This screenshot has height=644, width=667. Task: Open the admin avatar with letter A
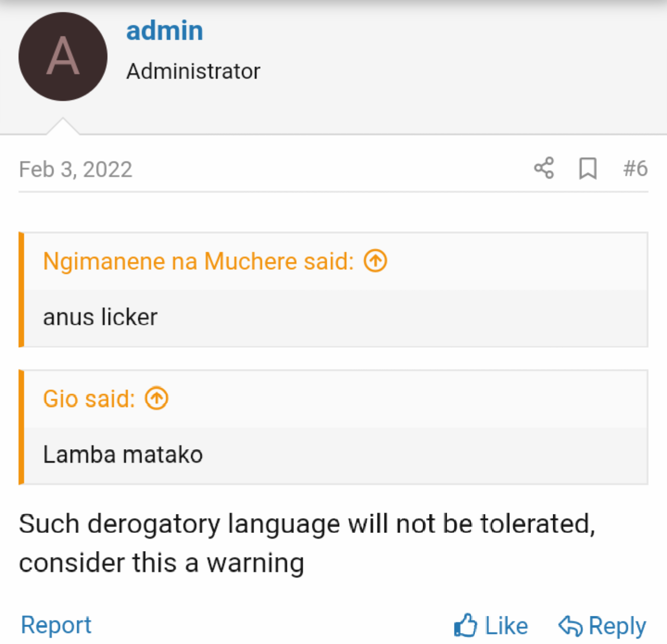click(x=63, y=56)
